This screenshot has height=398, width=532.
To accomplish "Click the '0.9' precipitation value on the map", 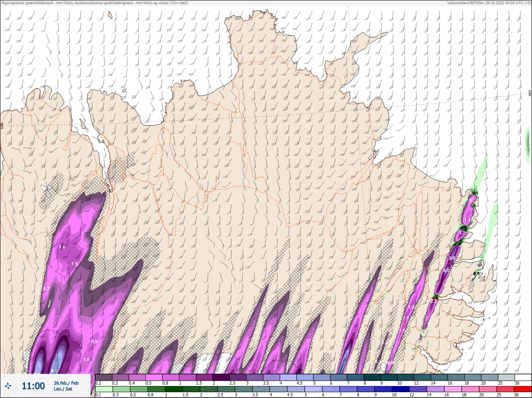I will tap(94, 341).
